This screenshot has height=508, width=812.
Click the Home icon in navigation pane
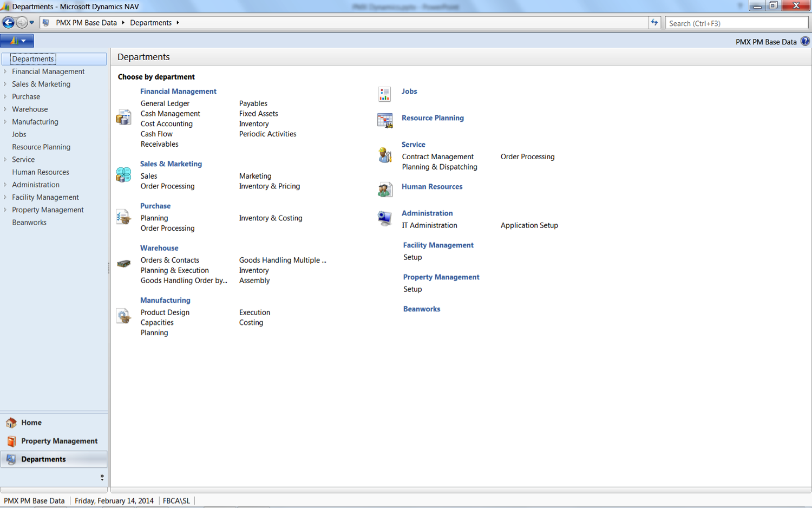click(x=11, y=422)
